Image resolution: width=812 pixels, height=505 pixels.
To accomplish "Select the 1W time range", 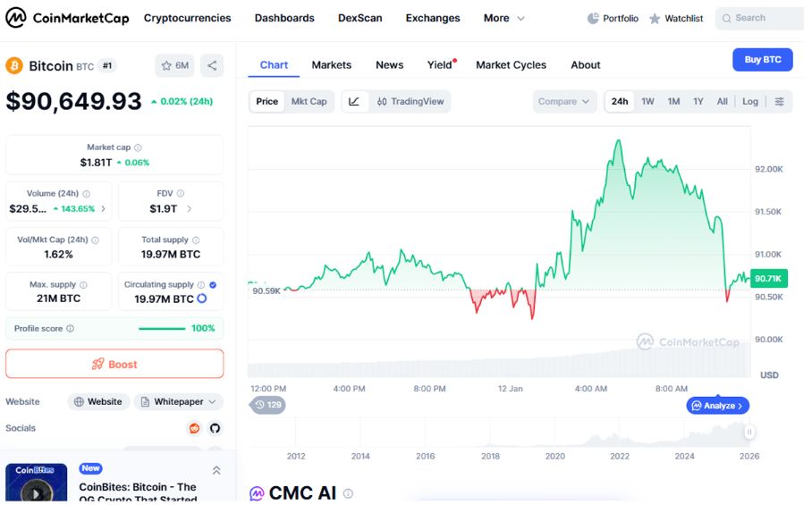I will [647, 102].
